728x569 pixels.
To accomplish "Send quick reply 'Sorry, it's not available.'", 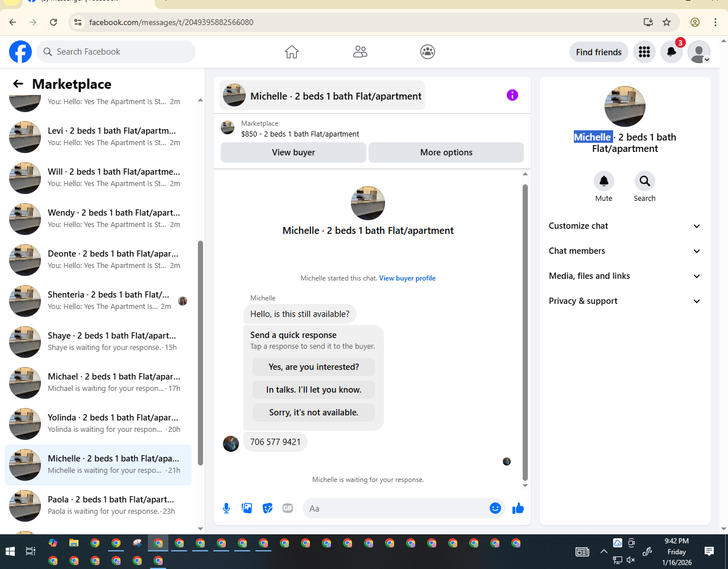I will (x=314, y=413).
